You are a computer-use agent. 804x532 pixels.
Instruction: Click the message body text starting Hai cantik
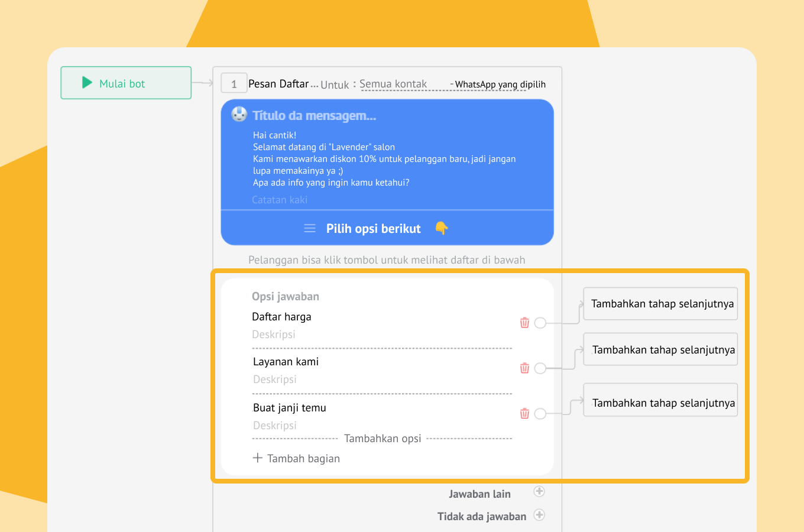coord(384,158)
